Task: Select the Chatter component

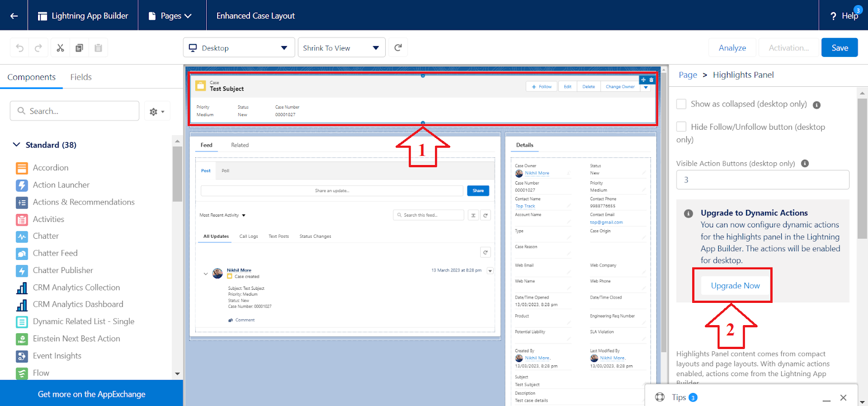Action: 46,236
